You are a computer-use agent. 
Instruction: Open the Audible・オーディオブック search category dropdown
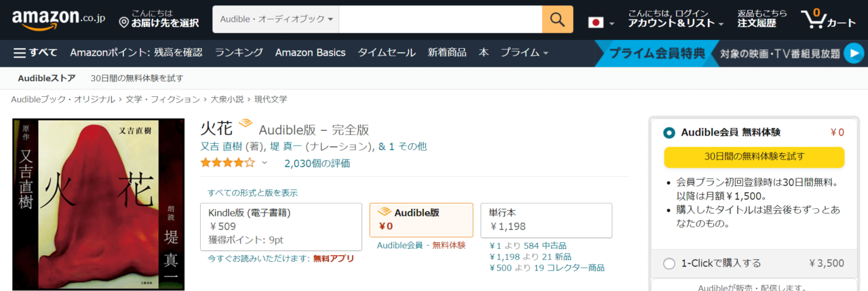point(276,20)
